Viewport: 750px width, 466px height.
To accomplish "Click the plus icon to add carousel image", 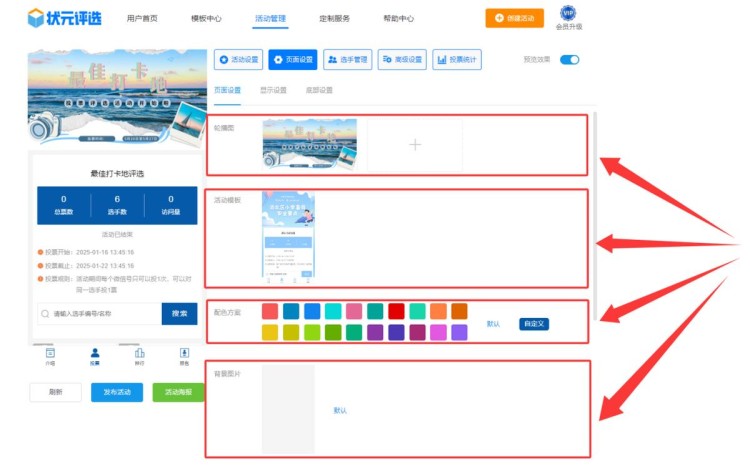I will [x=415, y=145].
